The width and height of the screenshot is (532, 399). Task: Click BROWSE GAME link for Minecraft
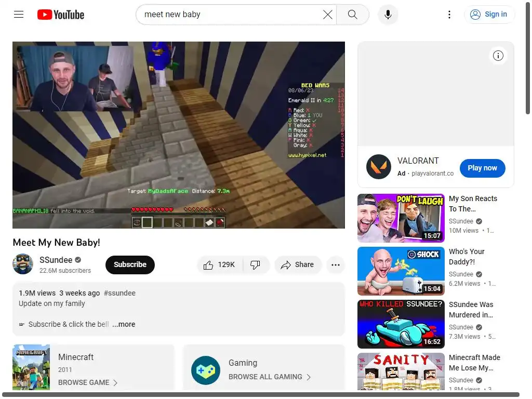click(84, 383)
